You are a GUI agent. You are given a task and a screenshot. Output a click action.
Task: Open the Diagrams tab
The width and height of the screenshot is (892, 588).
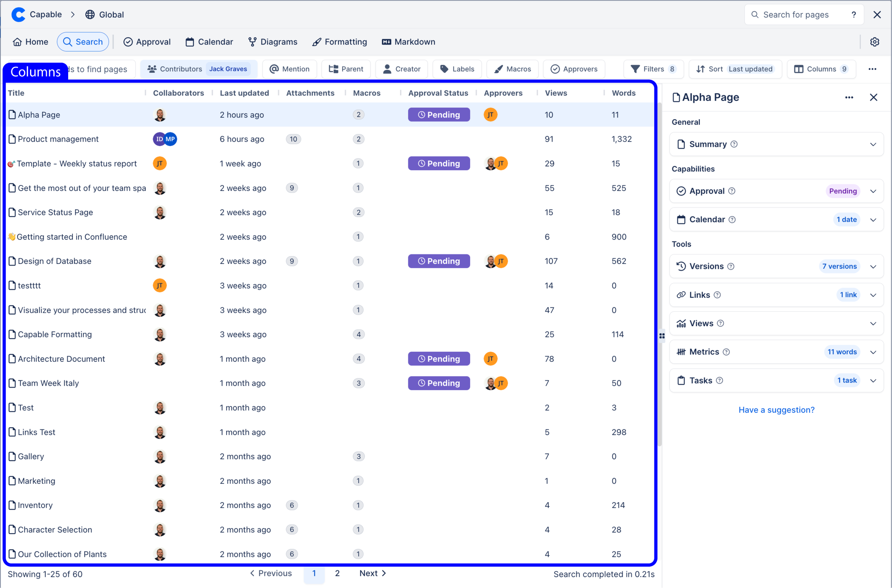pos(273,42)
